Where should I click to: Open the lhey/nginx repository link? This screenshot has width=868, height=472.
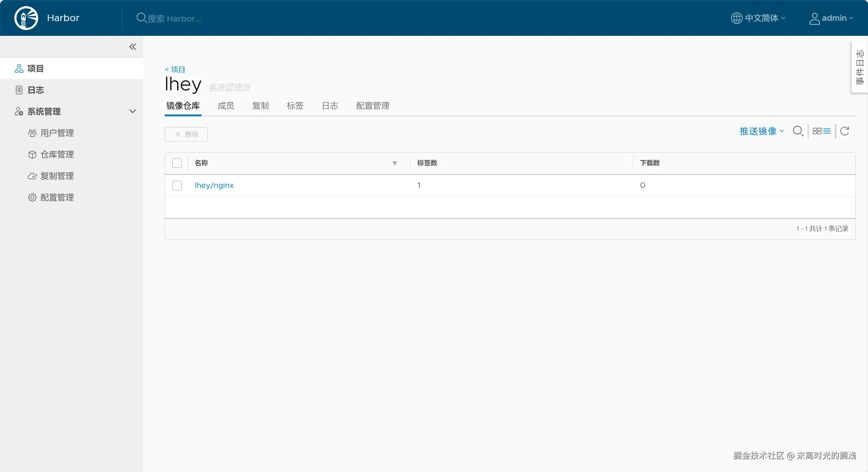coord(214,186)
